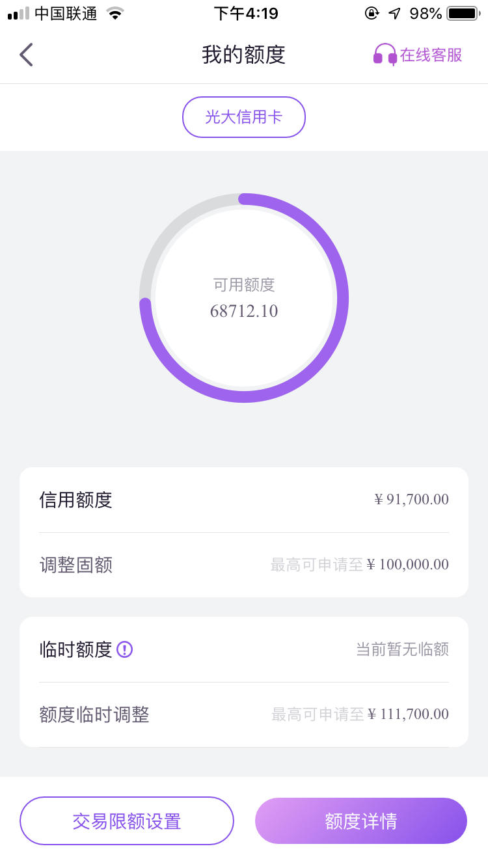Tap the 临时额度 row label

tap(76, 649)
